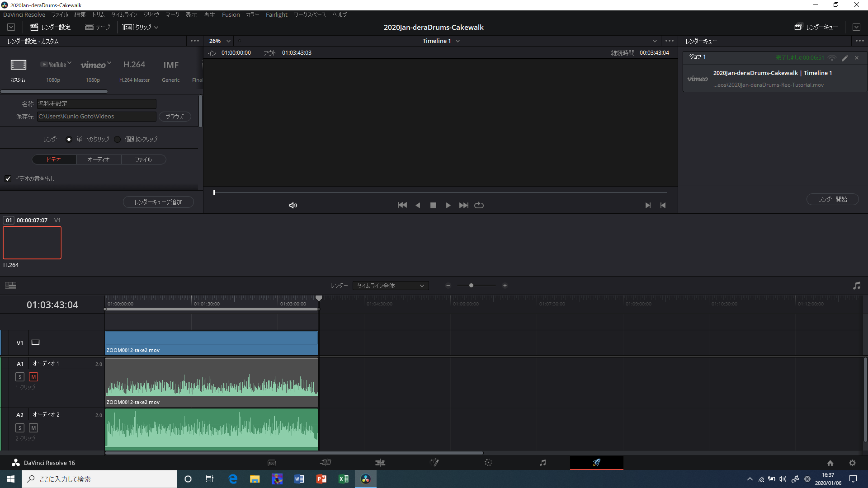Click browse (ブラウズ) button
Image resolution: width=868 pixels, height=488 pixels.
point(175,117)
